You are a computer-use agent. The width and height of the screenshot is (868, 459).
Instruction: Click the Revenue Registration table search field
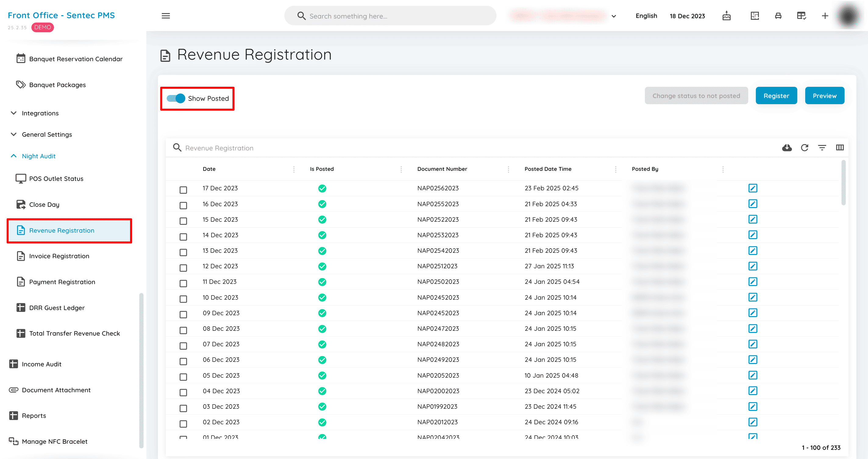click(472, 148)
